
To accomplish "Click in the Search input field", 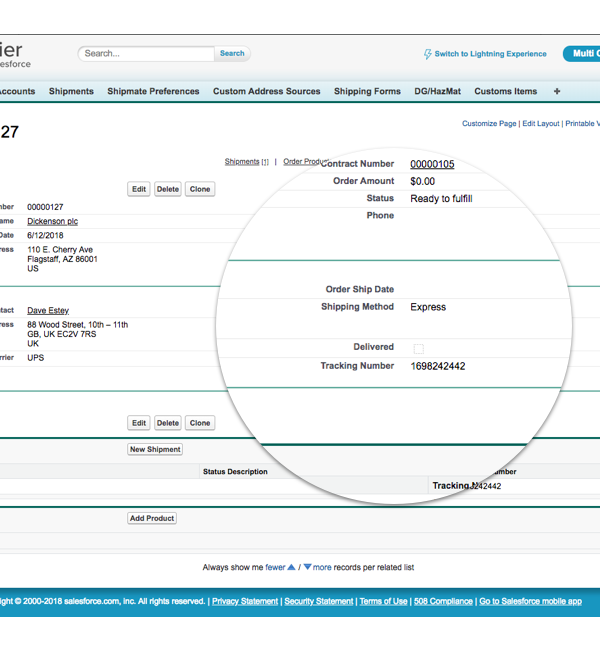I will [x=146, y=53].
